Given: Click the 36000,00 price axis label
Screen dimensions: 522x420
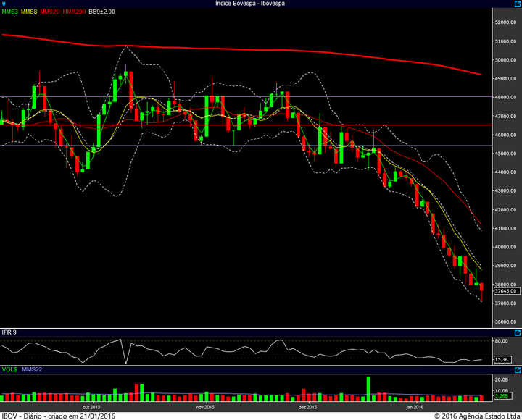Looking at the screenshot, I should click(x=506, y=322).
